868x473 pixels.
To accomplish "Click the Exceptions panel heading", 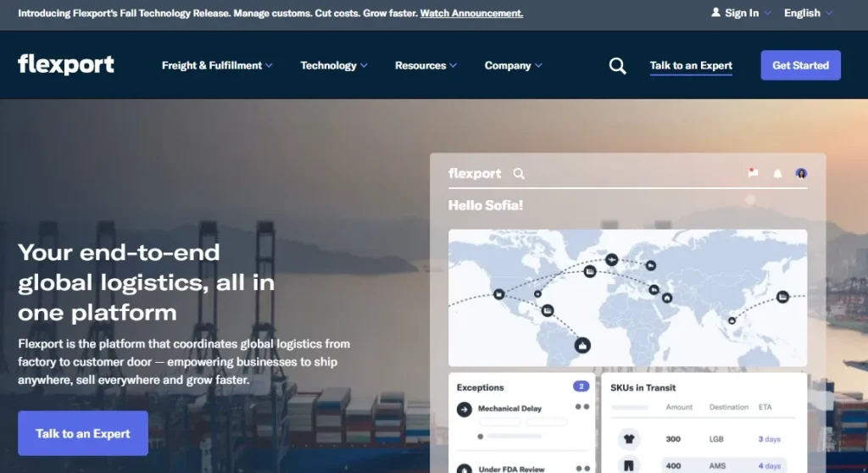I will (x=480, y=387).
